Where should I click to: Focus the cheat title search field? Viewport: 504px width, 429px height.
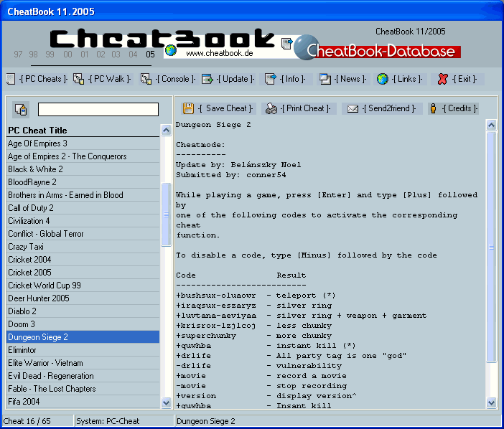tap(98, 110)
